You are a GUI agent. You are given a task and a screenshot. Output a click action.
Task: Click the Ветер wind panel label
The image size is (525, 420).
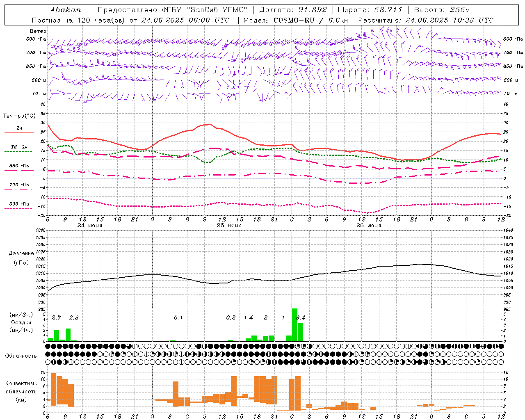(x=38, y=31)
